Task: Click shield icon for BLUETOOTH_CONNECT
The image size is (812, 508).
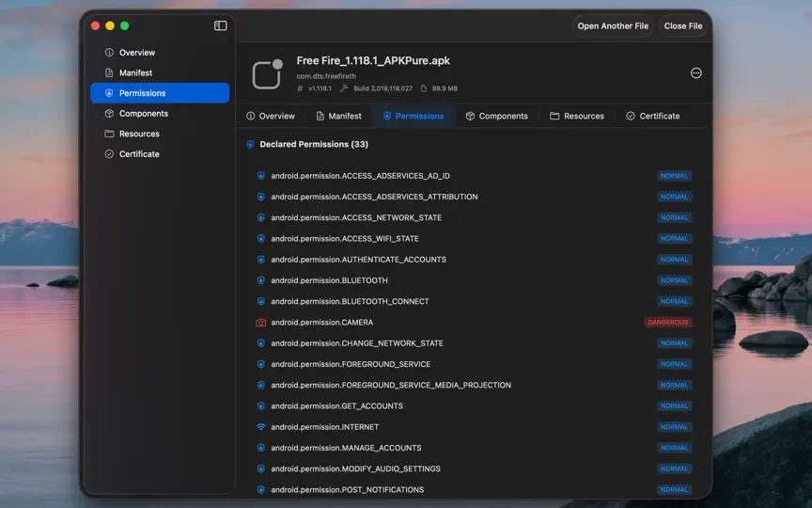Action: [x=261, y=301]
